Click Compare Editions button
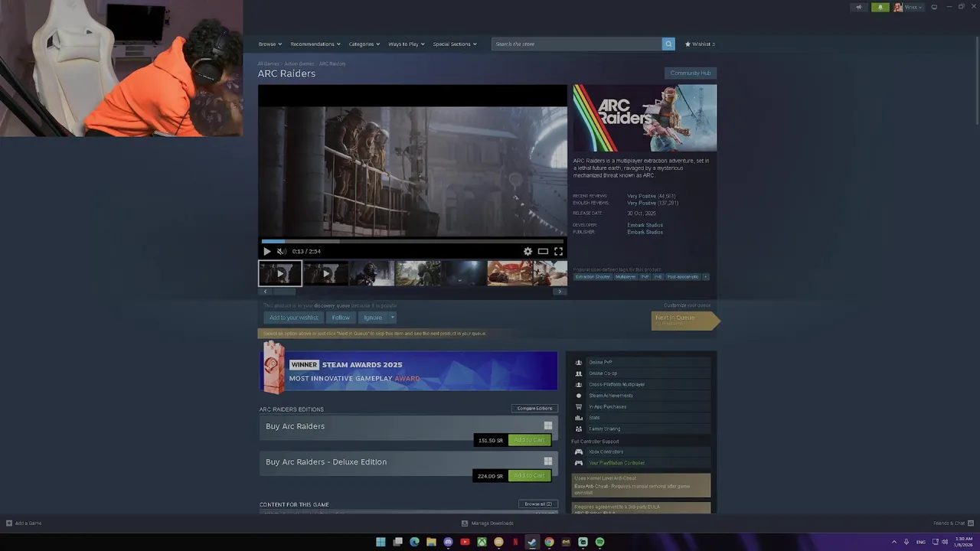This screenshot has height=551, width=980. pyautogui.click(x=534, y=408)
